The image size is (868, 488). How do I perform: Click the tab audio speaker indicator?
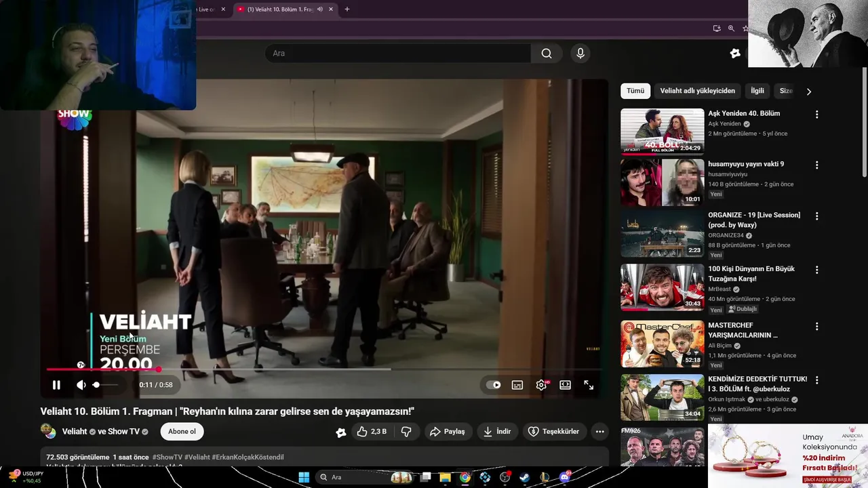pyautogui.click(x=319, y=9)
